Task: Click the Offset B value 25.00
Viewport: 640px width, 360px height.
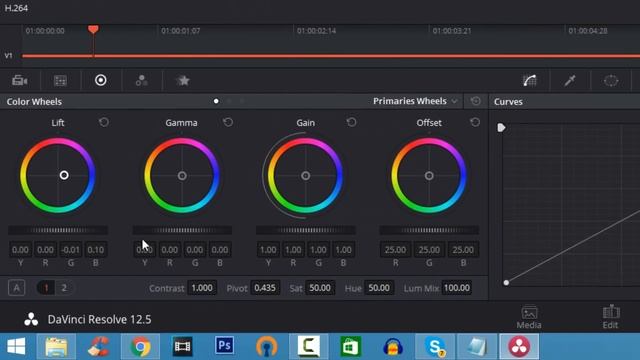Action: (463, 249)
